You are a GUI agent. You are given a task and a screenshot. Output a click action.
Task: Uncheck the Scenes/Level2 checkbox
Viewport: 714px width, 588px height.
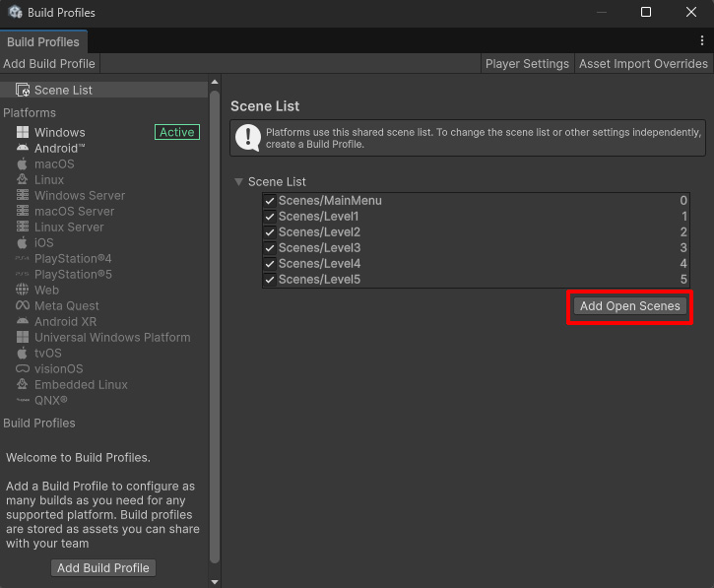pos(270,232)
